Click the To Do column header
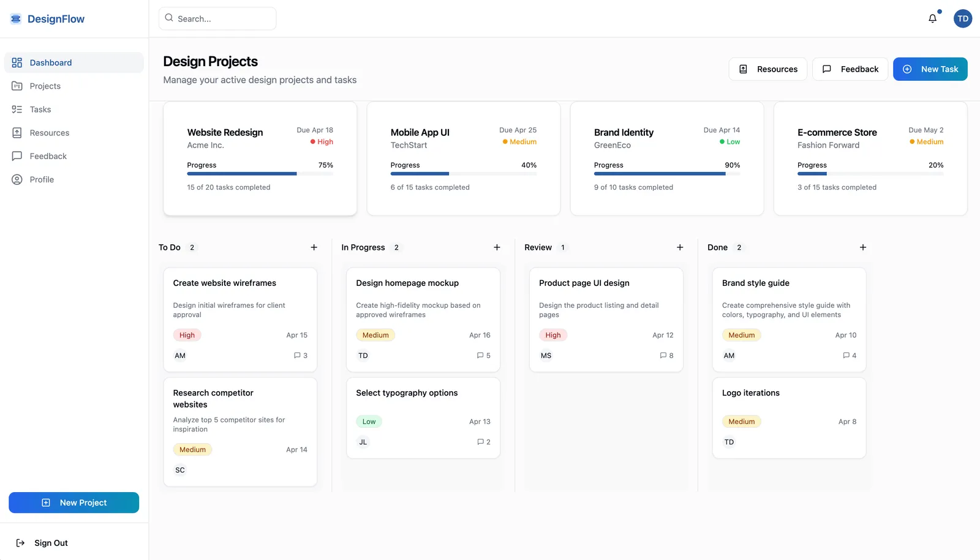Image resolution: width=980 pixels, height=560 pixels. point(170,247)
